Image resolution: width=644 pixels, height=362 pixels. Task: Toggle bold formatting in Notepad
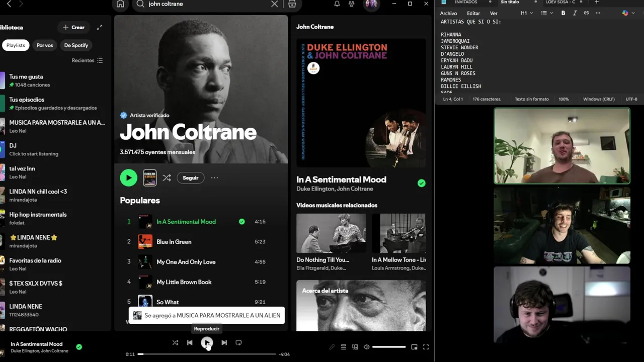click(563, 13)
